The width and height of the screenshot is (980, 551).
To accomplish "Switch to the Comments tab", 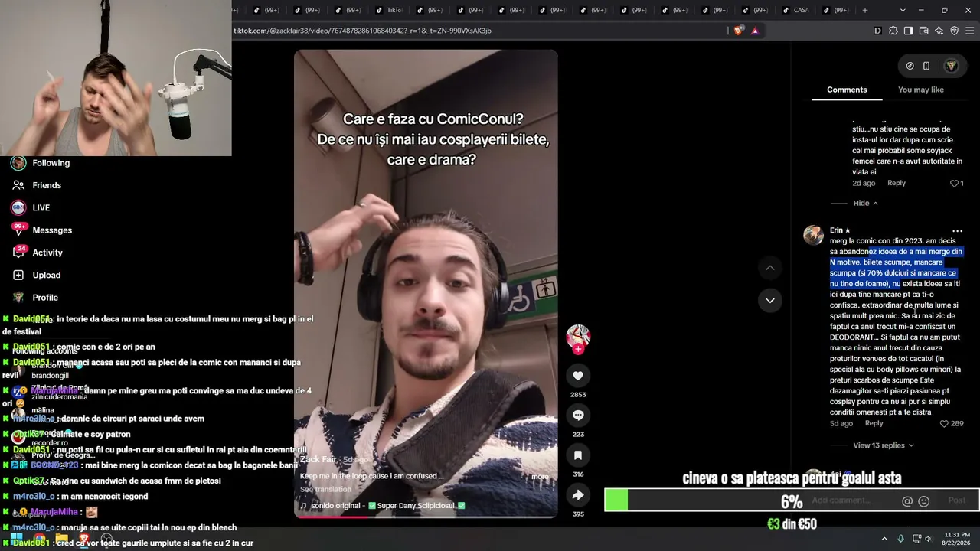I will pos(847,90).
